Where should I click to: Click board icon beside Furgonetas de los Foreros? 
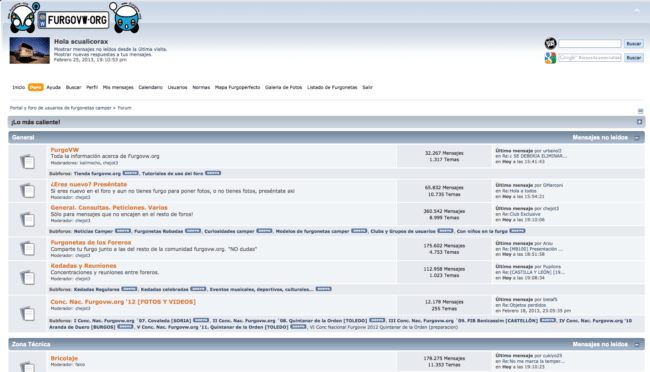pos(28,248)
